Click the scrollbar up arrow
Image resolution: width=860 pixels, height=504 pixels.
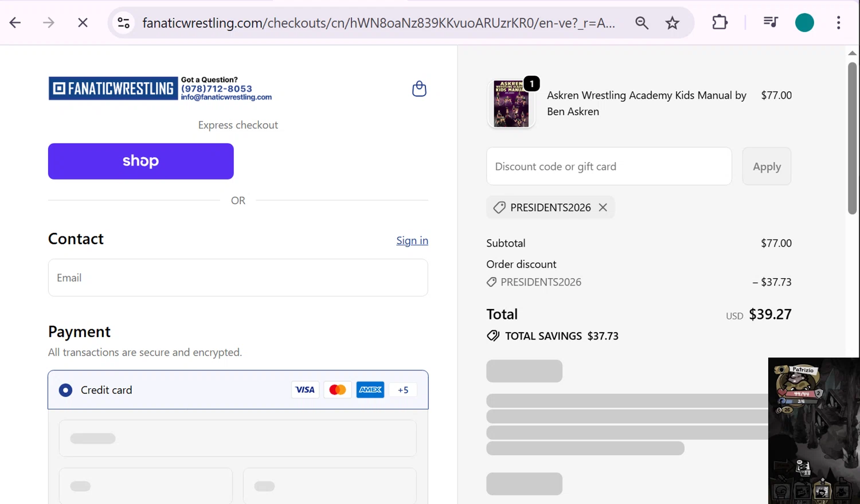853,53
